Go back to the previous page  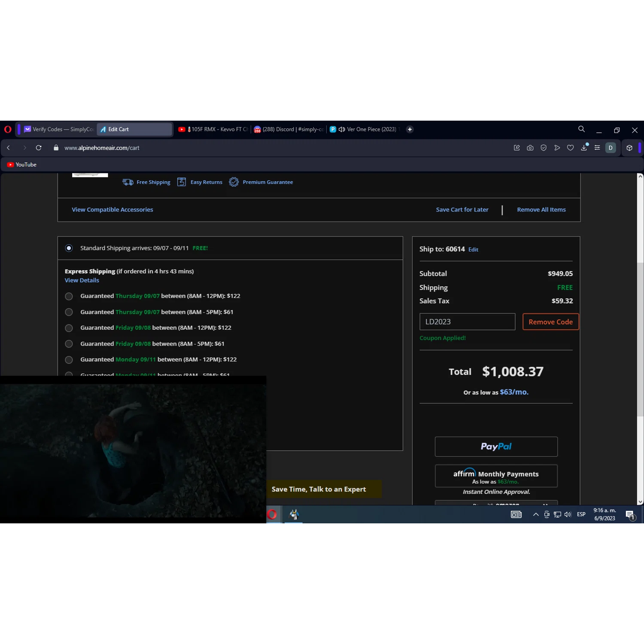(8, 148)
